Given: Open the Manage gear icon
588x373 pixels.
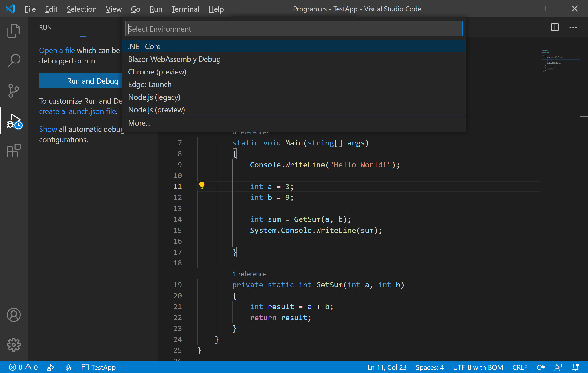Looking at the screenshot, I should (x=13, y=345).
